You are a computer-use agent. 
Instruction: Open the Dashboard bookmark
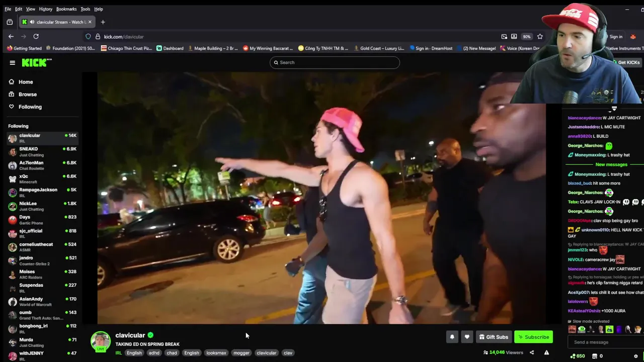point(170,48)
